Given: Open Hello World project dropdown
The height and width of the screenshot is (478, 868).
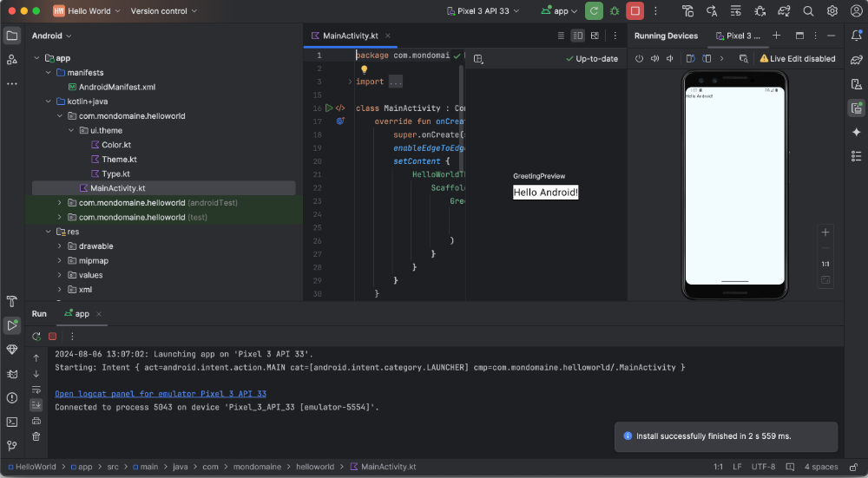Looking at the screenshot, I should click(87, 11).
